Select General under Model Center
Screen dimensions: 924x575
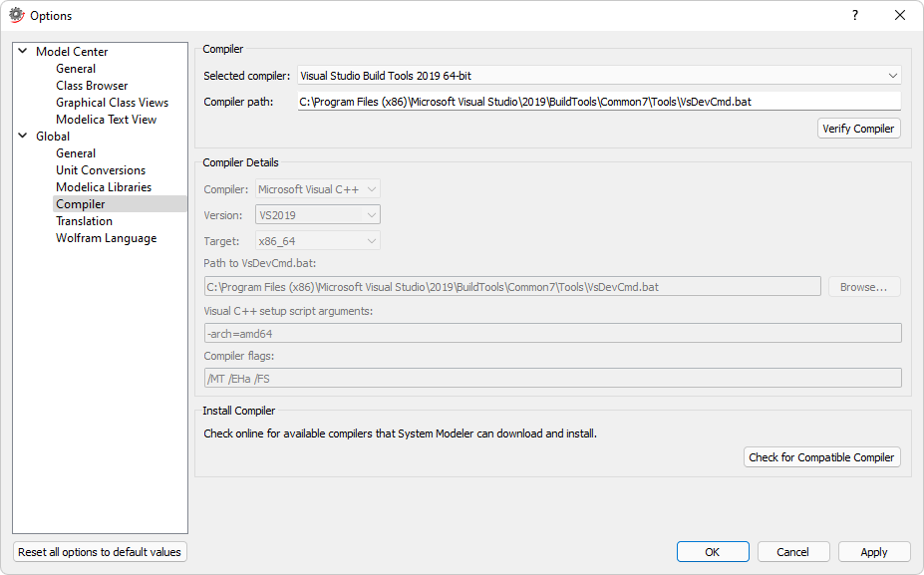pyautogui.click(x=76, y=69)
